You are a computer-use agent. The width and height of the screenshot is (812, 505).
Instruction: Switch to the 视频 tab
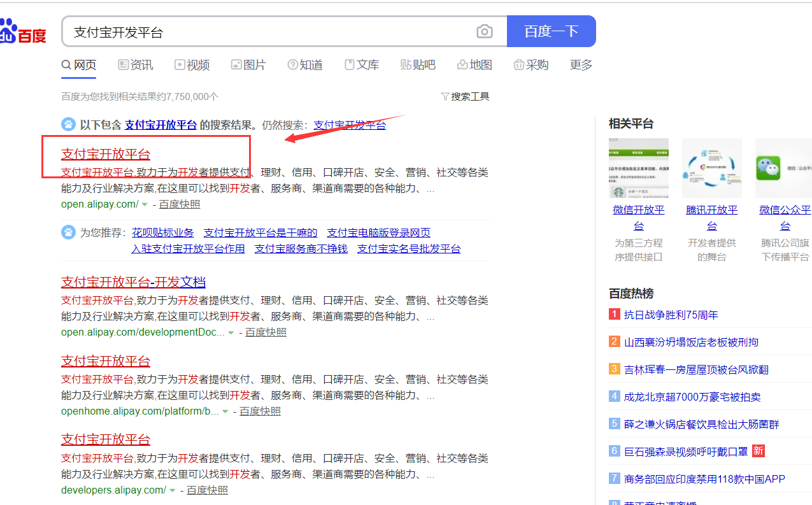pyautogui.click(x=192, y=65)
